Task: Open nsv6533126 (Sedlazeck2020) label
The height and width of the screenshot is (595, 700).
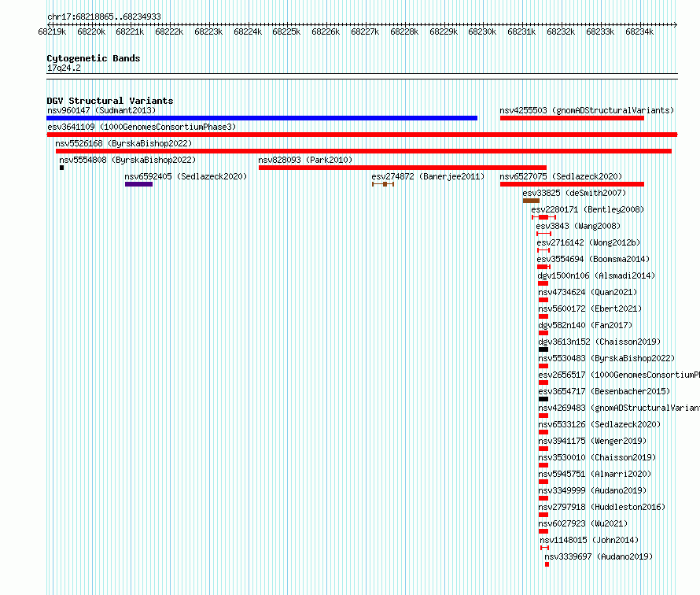Action: click(x=599, y=424)
